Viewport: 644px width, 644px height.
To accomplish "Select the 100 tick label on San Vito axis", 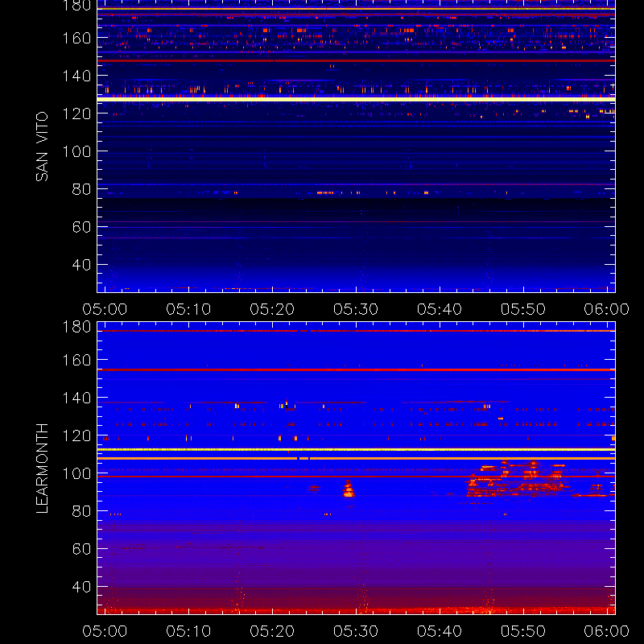I will 76,151.
